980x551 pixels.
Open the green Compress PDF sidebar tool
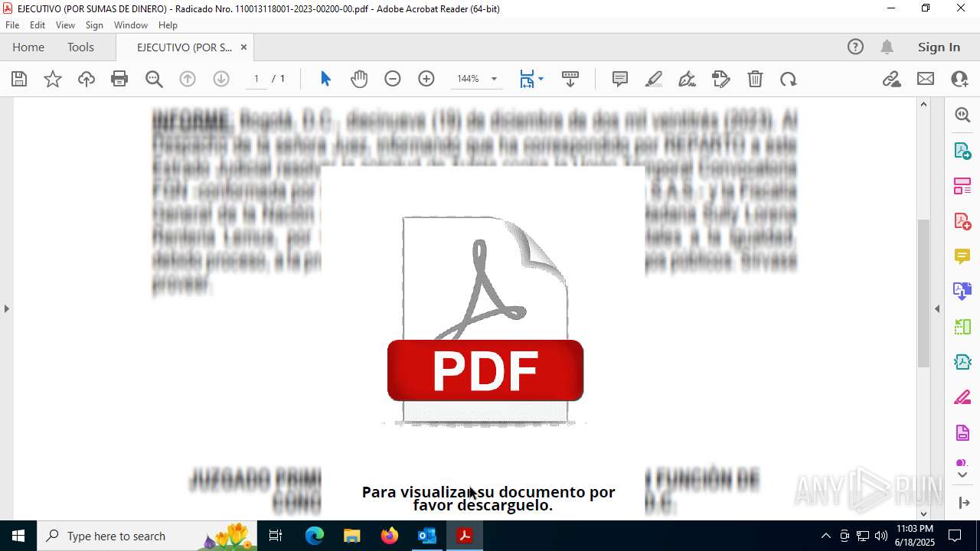[x=962, y=327]
